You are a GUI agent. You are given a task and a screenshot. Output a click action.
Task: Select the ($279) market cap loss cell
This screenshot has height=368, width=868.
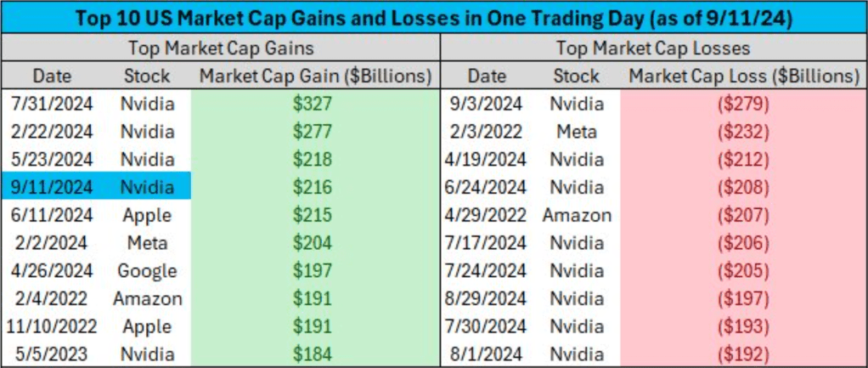pyautogui.click(x=743, y=105)
